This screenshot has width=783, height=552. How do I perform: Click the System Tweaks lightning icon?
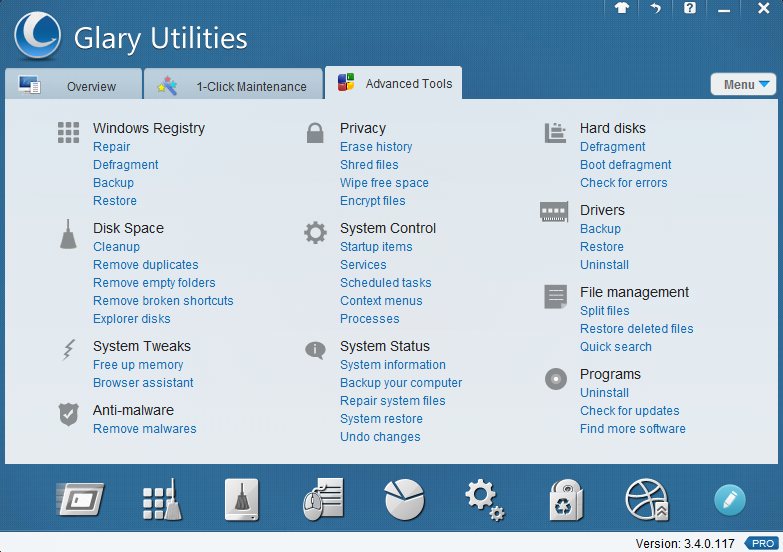pyautogui.click(x=68, y=350)
